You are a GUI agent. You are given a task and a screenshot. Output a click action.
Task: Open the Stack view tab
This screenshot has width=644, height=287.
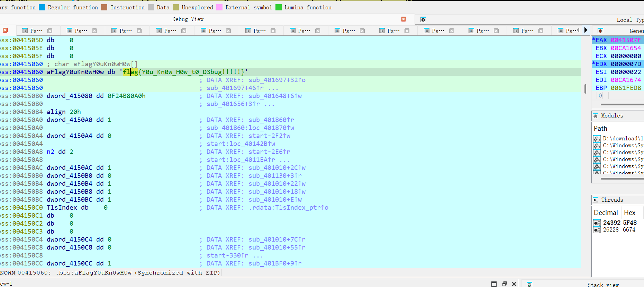(603, 285)
